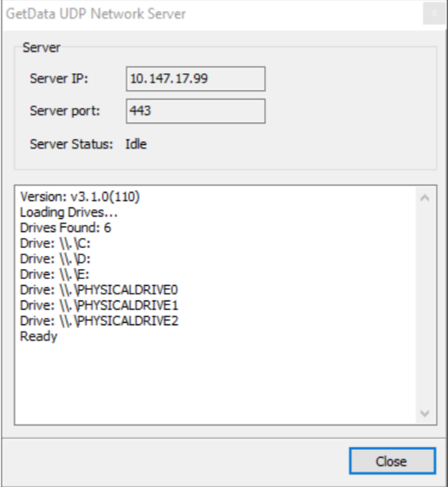Click the 'Server IP:' label

[x=59, y=79]
